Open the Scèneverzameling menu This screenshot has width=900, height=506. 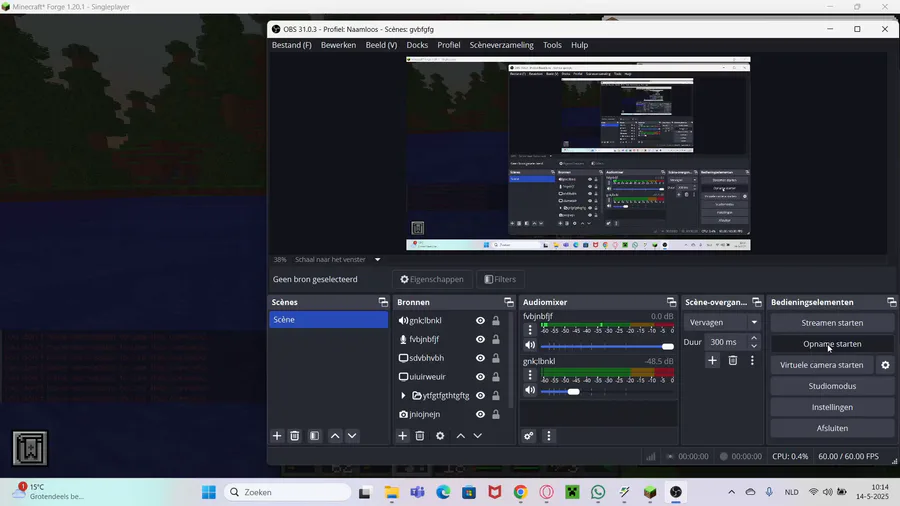(x=501, y=45)
